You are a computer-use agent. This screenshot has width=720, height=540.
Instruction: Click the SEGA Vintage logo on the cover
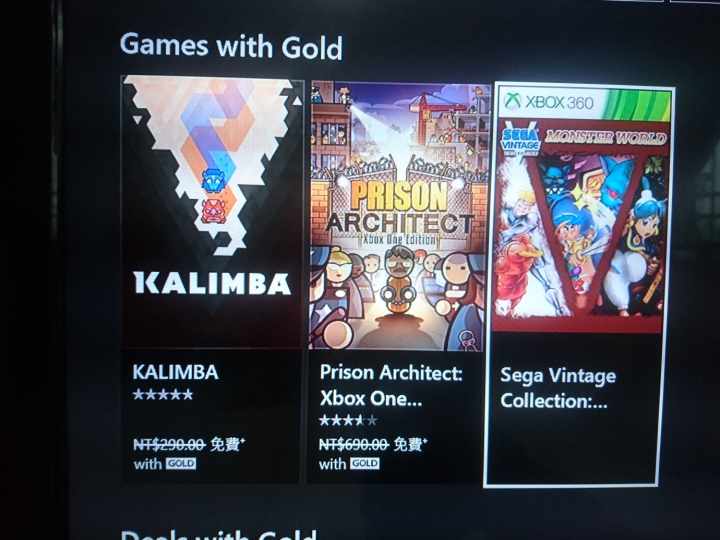tap(520, 140)
